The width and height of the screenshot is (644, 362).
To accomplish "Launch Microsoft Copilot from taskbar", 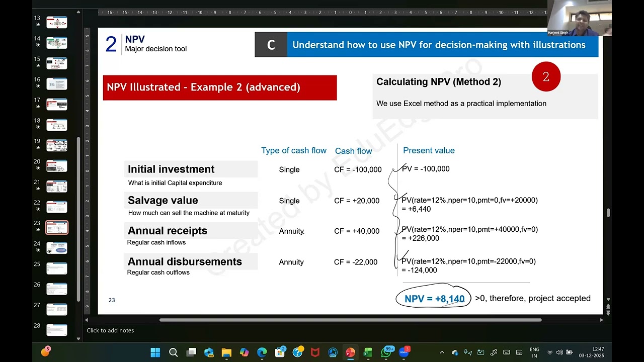I will (x=244, y=352).
